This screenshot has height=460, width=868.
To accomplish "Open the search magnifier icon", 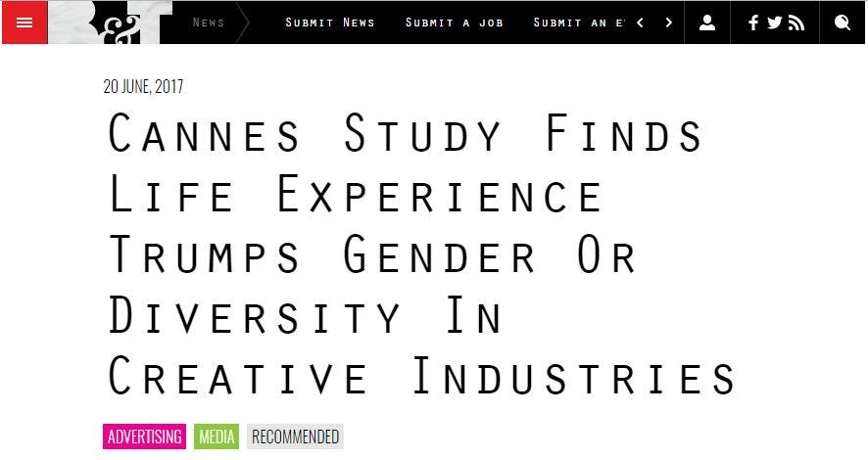I will [842, 23].
